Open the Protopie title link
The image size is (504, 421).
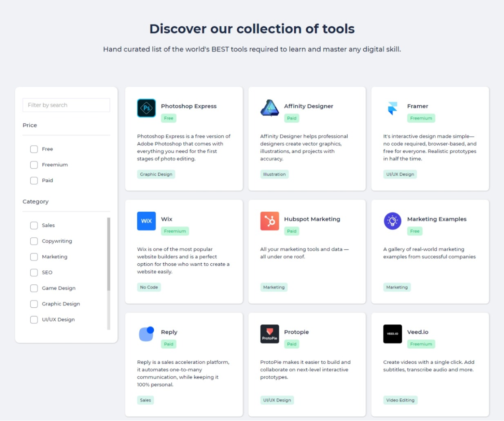coord(296,332)
